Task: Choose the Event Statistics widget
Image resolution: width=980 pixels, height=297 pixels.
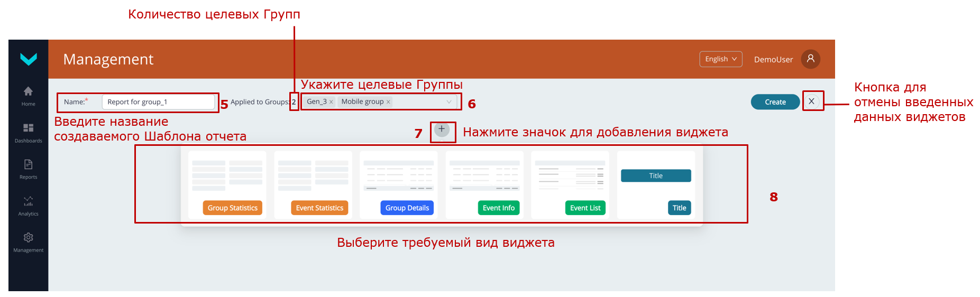Action: pyautogui.click(x=319, y=208)
